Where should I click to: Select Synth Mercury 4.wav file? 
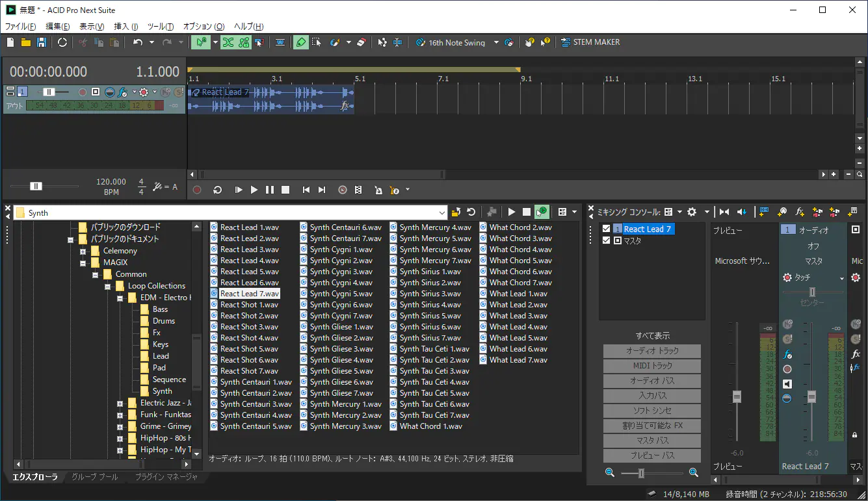(x=435, y=227)
